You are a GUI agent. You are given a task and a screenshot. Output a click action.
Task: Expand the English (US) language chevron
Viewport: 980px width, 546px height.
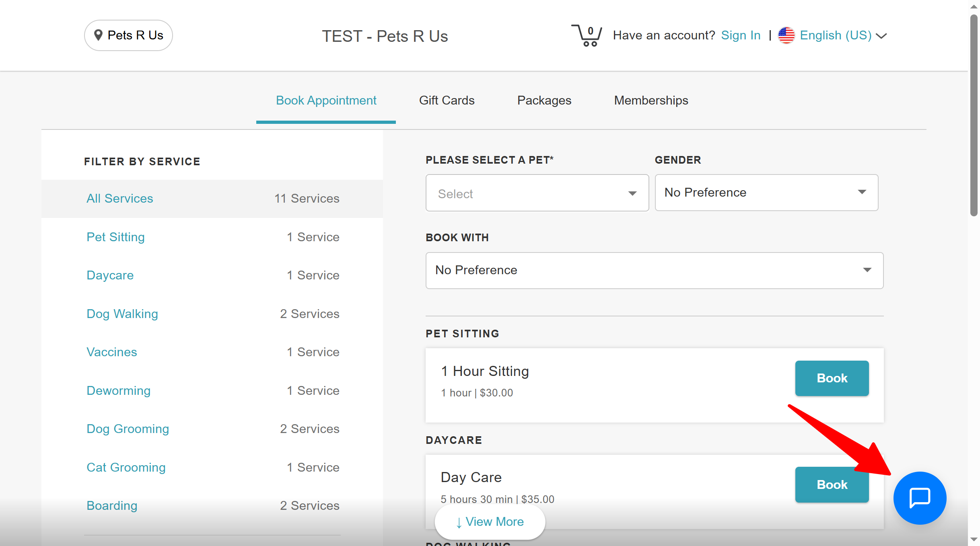[x=881, y=36]
